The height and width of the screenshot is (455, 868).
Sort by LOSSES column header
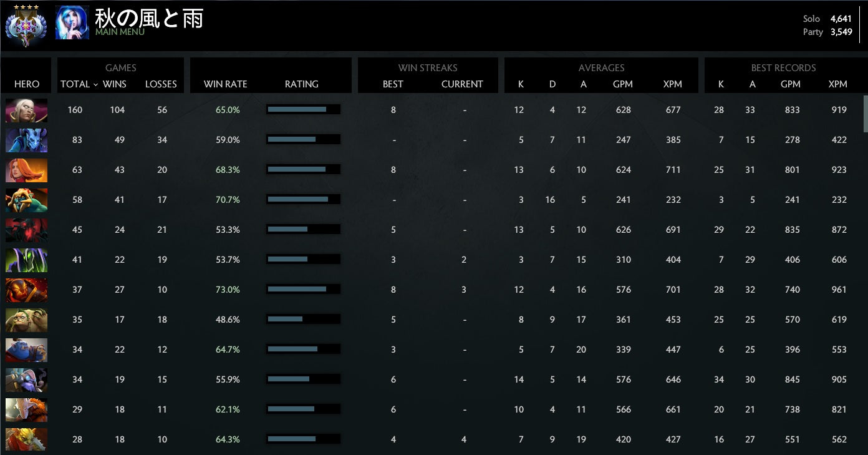pos(161,84)
